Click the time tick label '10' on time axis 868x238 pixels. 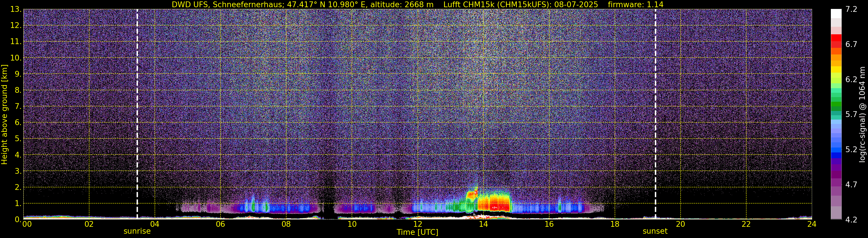[352, 224]
